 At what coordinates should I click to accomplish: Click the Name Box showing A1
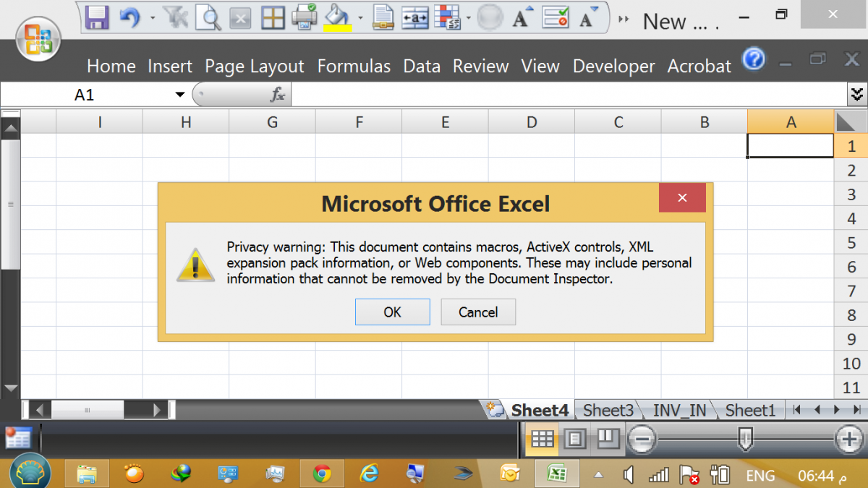[x=85, y=95]
